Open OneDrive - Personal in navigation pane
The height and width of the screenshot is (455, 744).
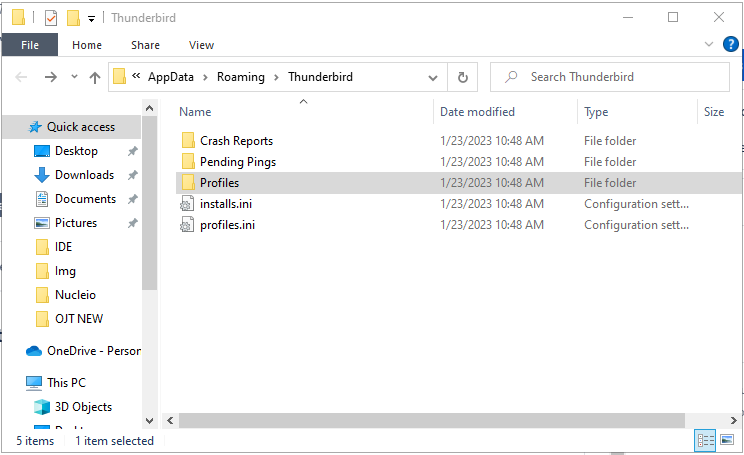point(94,351)
